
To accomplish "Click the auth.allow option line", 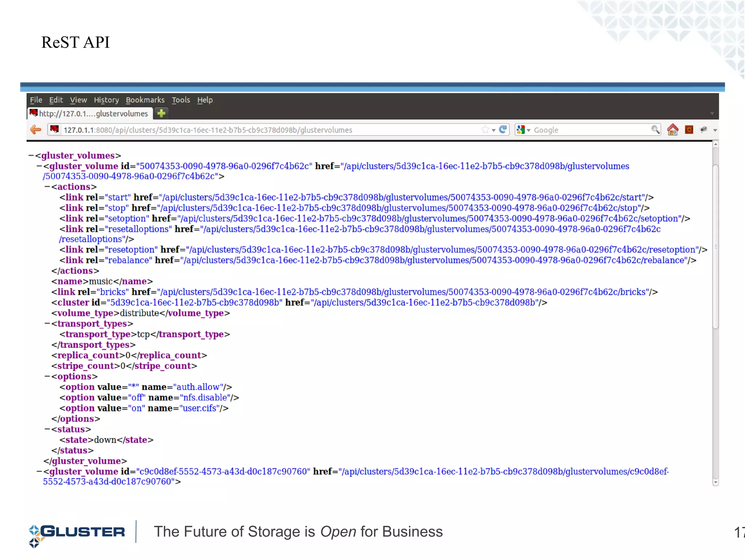I will [146, 387].
